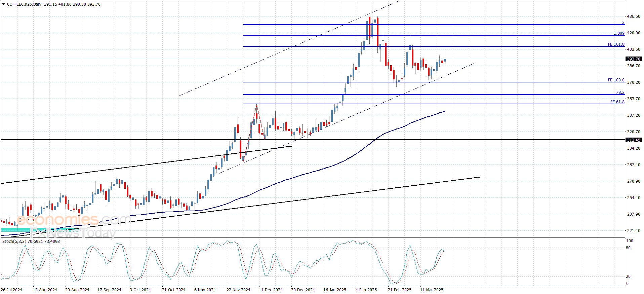Select the FE 161.8 expansion label
The width and height of the screenshot is (644, 294).
(x=616, y=44)
